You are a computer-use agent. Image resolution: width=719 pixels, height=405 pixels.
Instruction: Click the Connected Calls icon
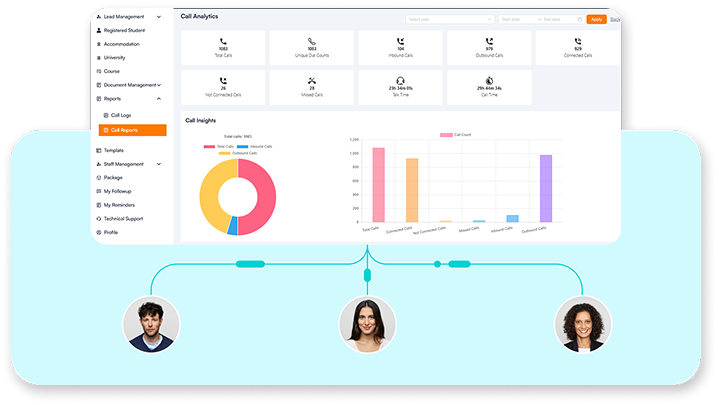pos(577,41)
